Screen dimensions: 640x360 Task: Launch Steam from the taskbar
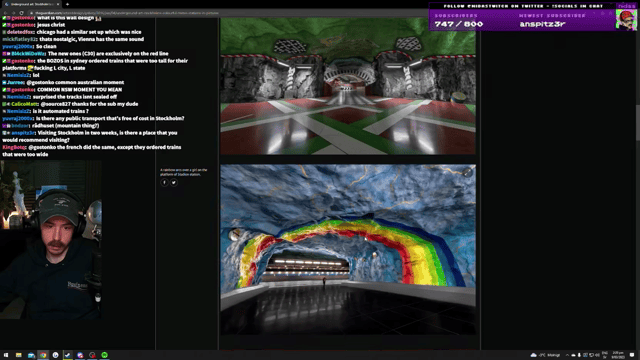point(68,355)
